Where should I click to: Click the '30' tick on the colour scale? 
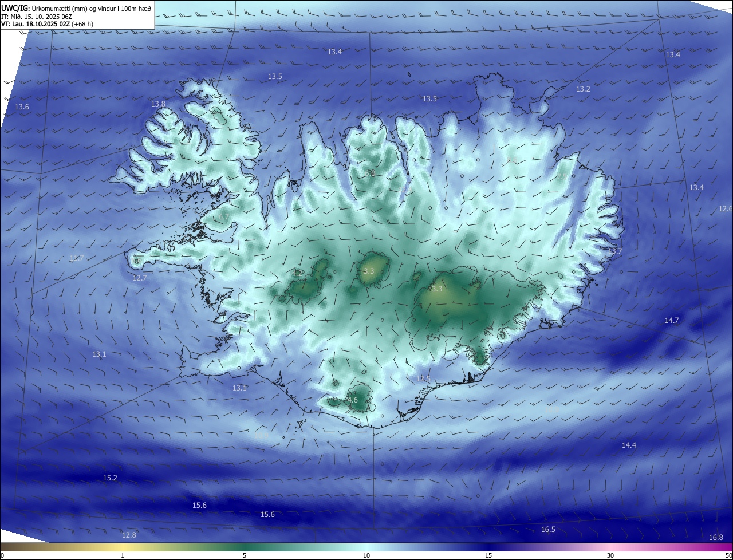point(610,555)
